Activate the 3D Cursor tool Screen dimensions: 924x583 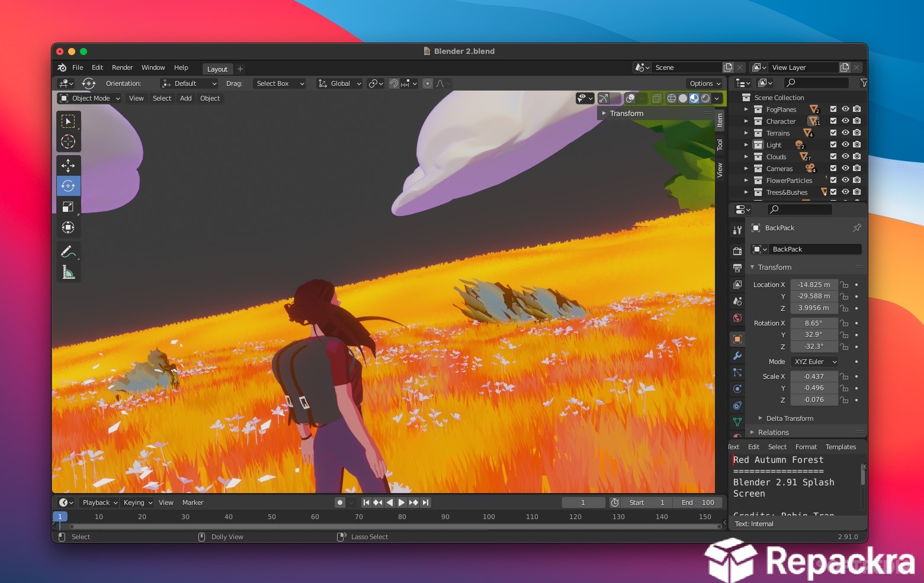(x=68, y=141)
